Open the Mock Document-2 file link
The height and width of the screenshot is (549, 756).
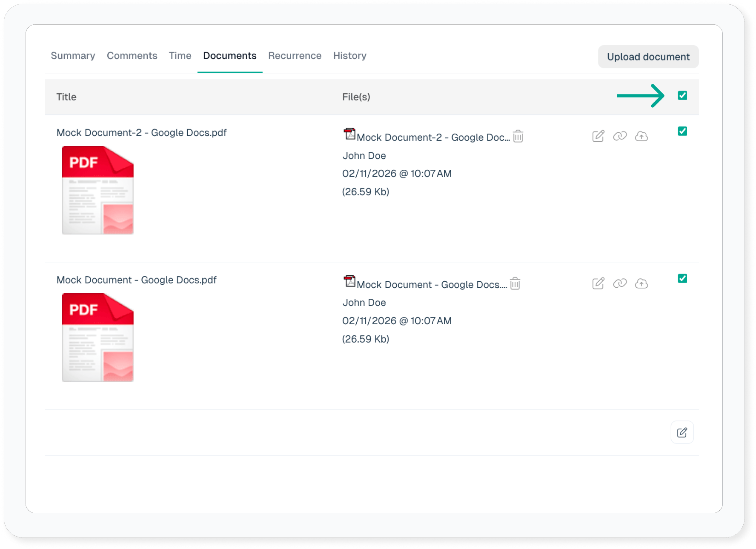433,137
